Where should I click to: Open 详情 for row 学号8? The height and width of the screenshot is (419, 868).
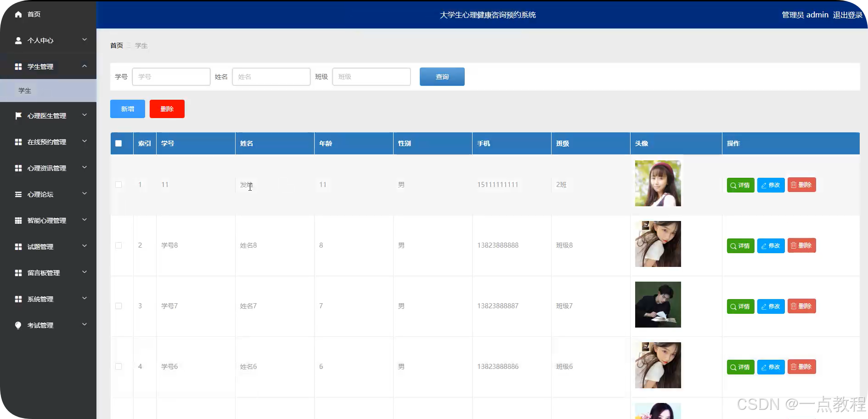[x=740, y=245]
